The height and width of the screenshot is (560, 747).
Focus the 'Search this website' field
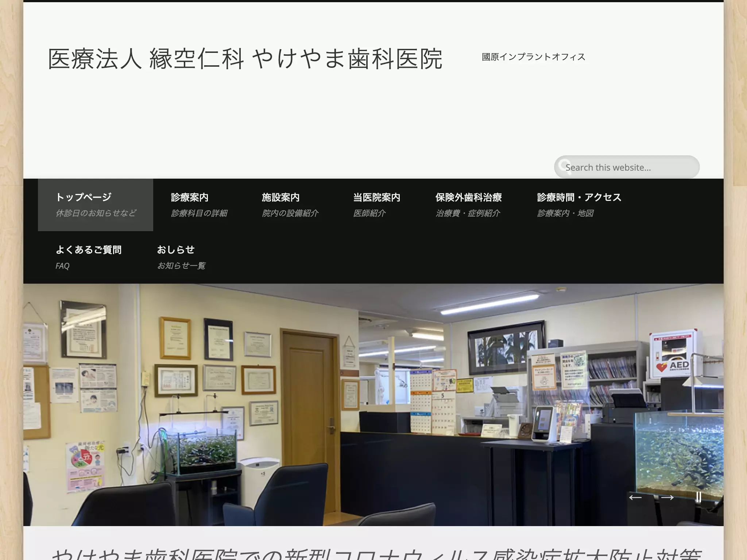627,167
